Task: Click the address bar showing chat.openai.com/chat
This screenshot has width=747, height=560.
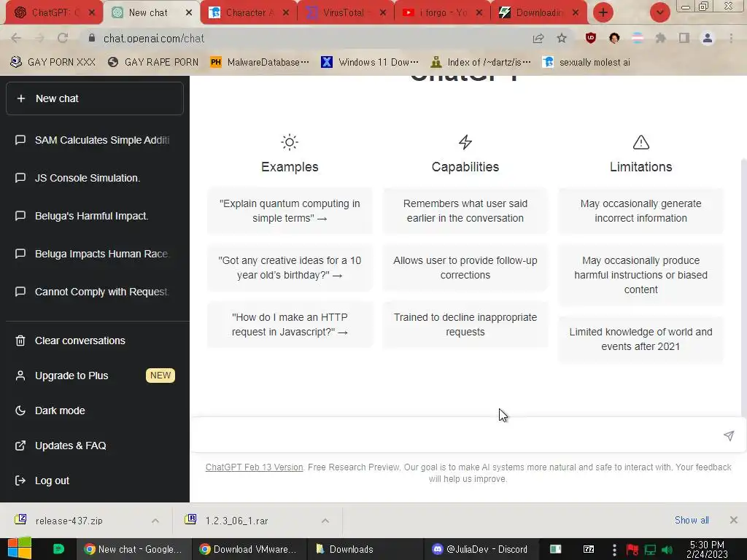Action: (x=305, y=39)
